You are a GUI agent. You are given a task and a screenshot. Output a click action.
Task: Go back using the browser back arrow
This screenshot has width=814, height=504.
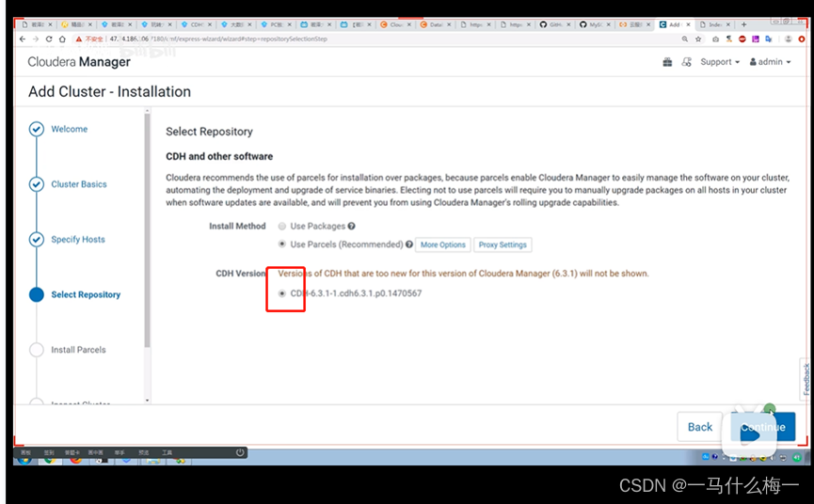tap(22, 39)
